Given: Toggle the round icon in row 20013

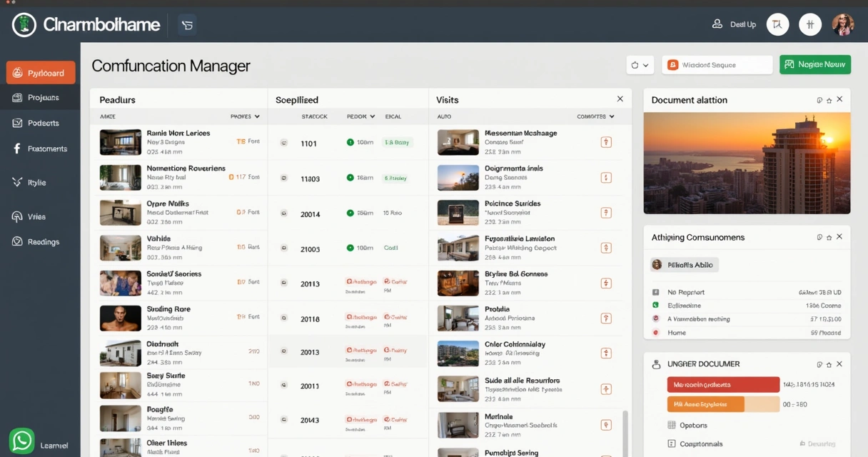Looking at the screenshot, I should pyautogui.click(x=284, y=351).
